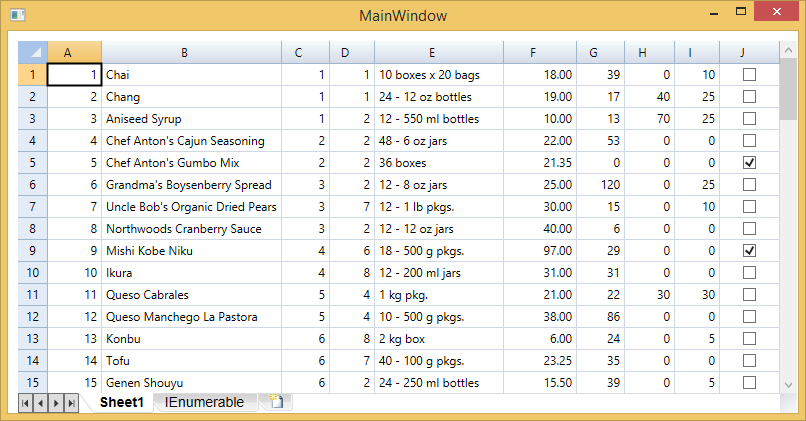Select cell '1 kg pkg.'
The width and height of the screenshot is (806, 421).
coord(439,295)
